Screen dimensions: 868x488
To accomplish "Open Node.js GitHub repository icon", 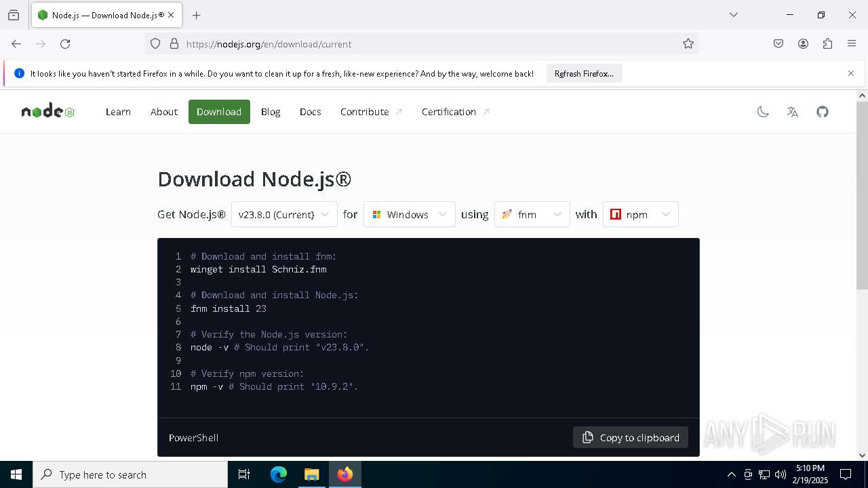I will click(823, 112).
